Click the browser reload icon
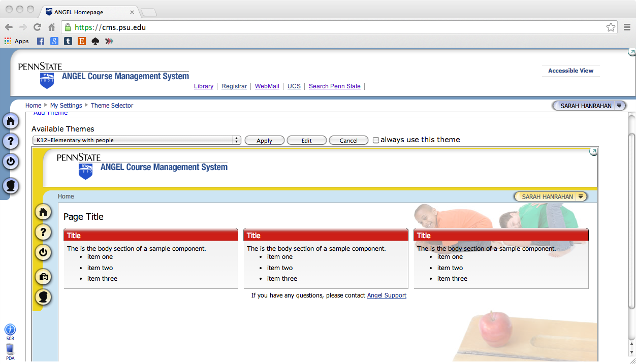Image resolution: width=636 pixels, height=364 pixels. (x=37, y=27)
